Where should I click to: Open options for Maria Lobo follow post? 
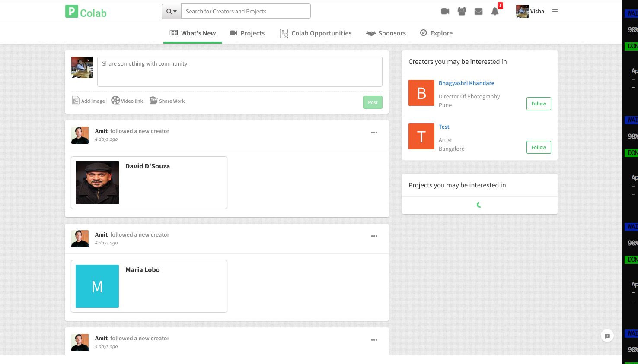point(374,236)
